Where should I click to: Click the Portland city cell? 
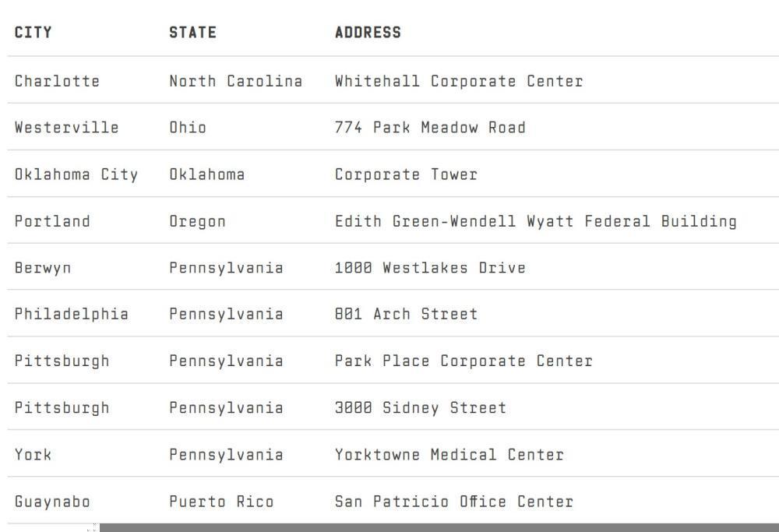coord(52,221)
